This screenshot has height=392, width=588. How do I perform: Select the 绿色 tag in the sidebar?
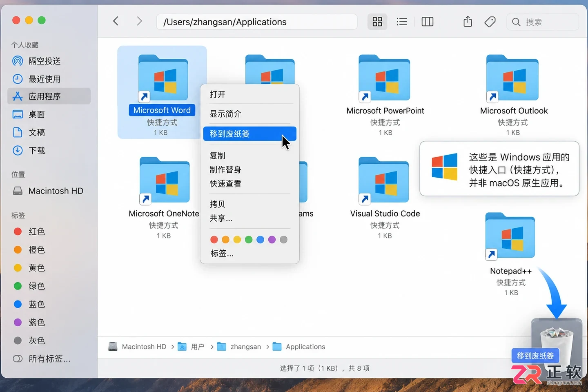point(49,286)
